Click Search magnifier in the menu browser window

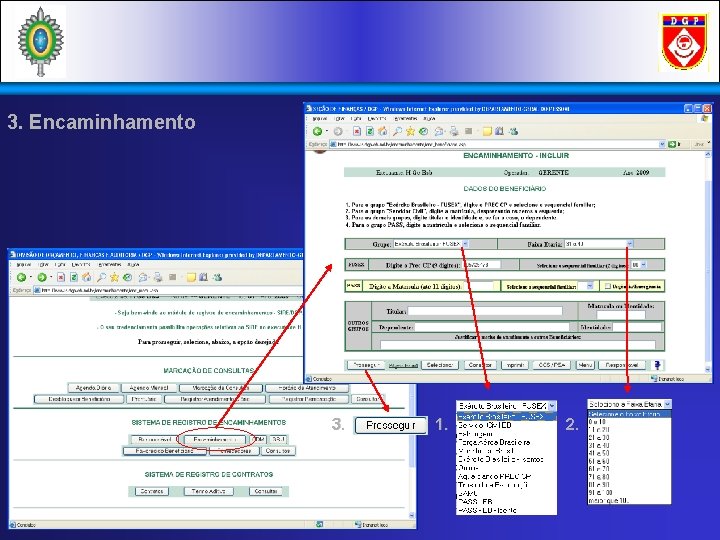(x=101, y=277)
